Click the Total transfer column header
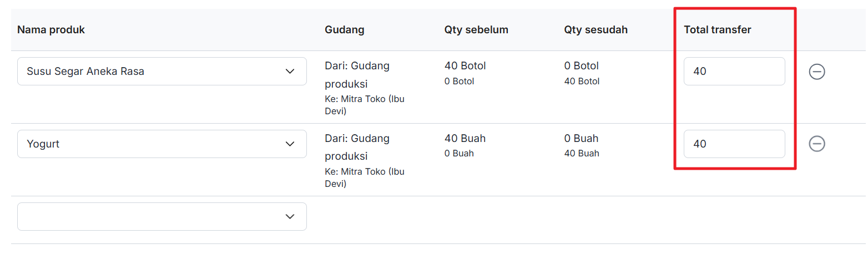The image size is (868, 254). pos(721,30)
